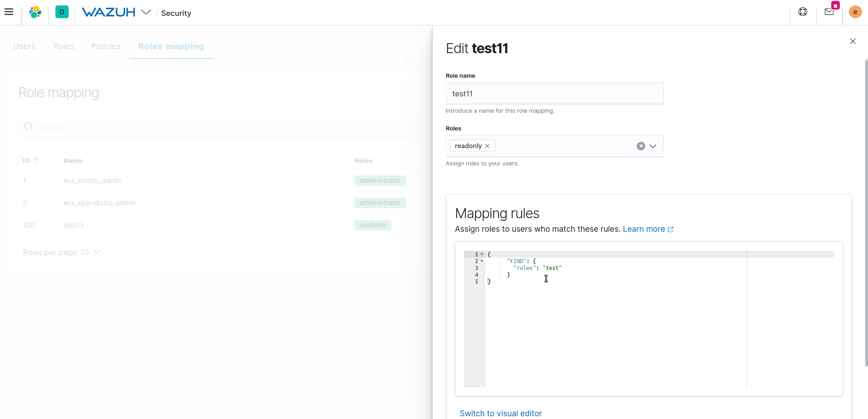Open the user avatar 'e' menu
This screenshot has height=419, width=868.
click(855, 12)
